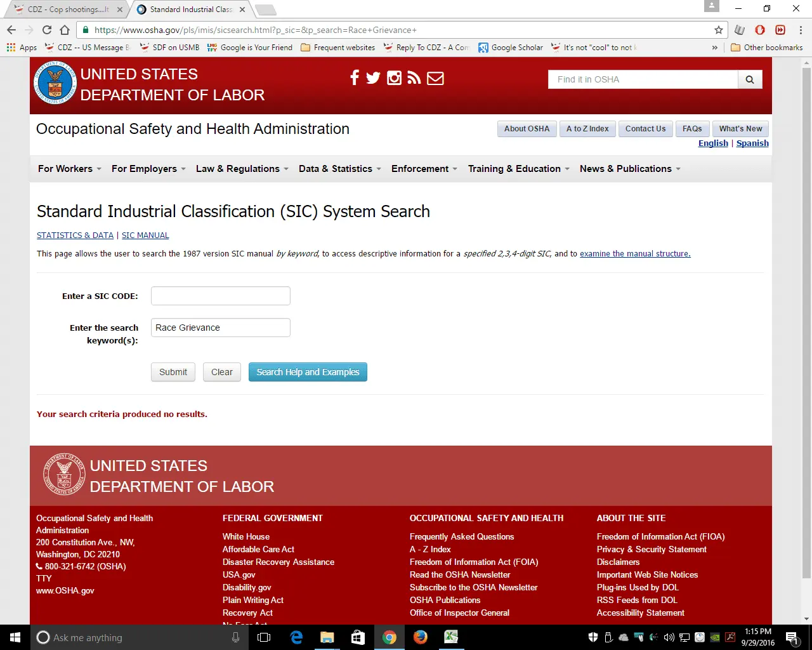Viewport: 812px width, 650px height.
Task: Expand the For Workers menu
Action: (x=69, y=169)
